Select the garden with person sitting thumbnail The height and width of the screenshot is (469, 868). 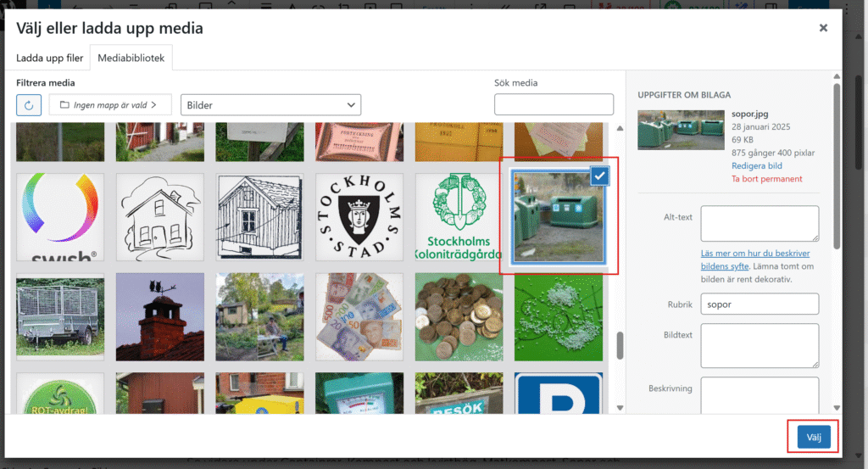coord(259,316)
